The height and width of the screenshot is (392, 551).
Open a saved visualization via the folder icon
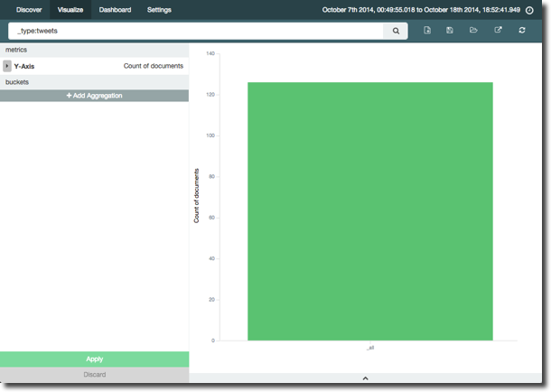tap(474, 31)
